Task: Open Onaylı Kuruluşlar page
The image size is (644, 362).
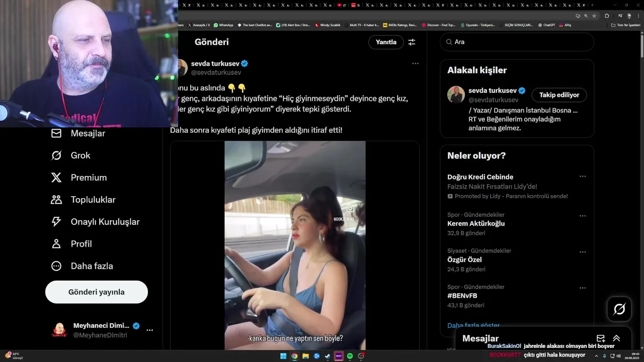Action: point(95,222)
